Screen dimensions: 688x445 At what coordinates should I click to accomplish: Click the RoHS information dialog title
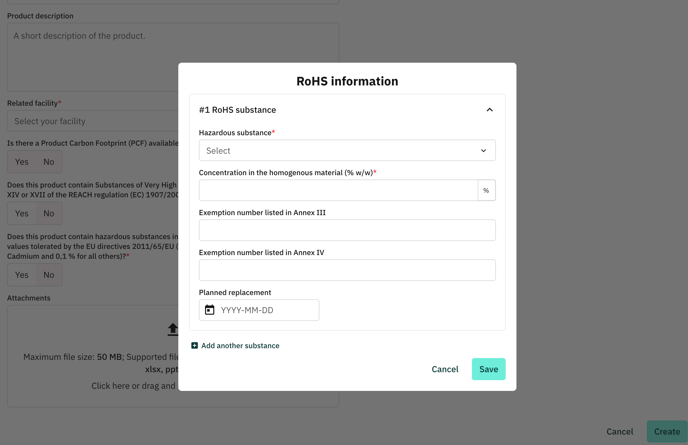(x=347, y=81)
